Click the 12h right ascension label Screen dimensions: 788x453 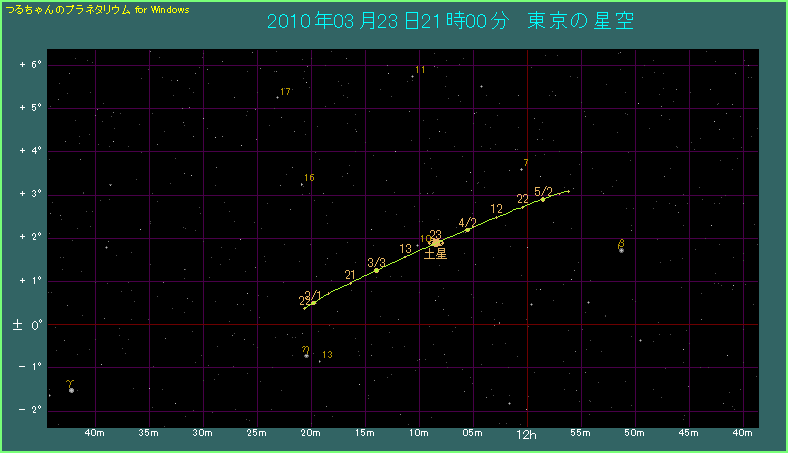pyautogui.click(x=526, y=435)
